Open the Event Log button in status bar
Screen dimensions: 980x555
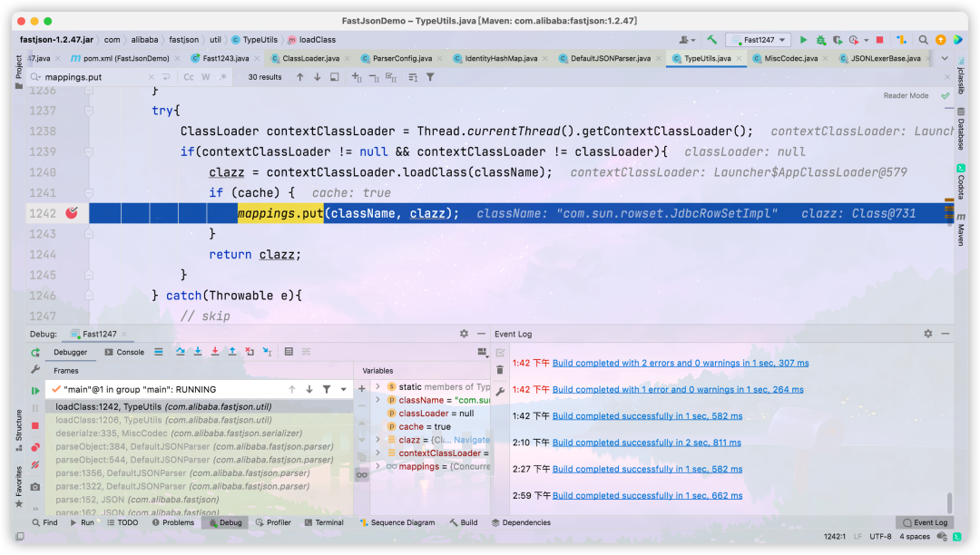925,522
